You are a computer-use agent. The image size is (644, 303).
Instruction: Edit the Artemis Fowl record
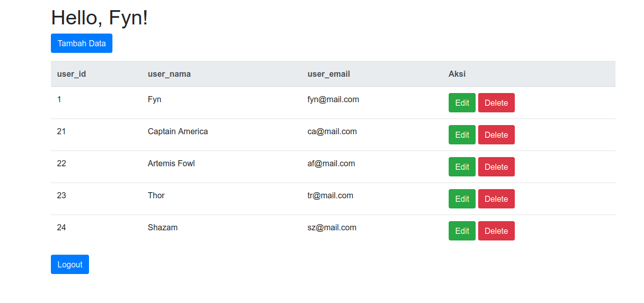(x=462, y=167)
